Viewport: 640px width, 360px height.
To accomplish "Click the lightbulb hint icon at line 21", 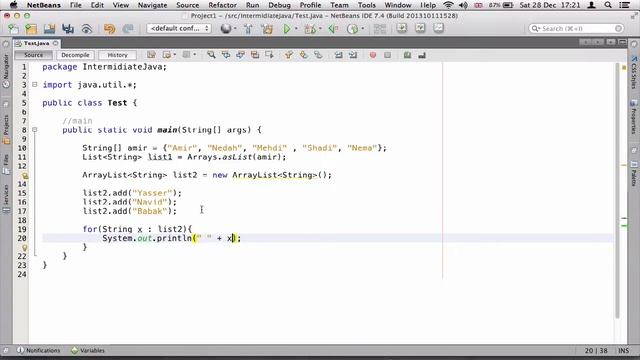I will click(25, 247).
